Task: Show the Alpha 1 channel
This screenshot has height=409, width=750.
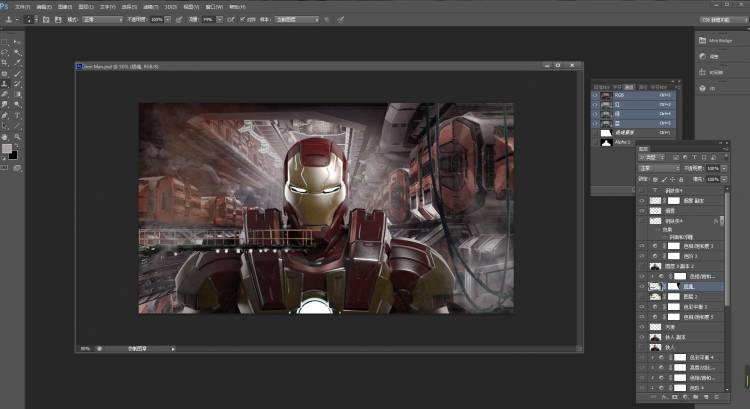Action: [597, 143]
